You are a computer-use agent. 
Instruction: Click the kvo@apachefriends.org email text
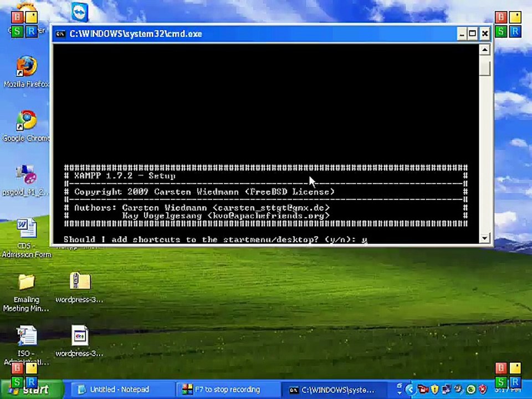[x=269, y=216]
